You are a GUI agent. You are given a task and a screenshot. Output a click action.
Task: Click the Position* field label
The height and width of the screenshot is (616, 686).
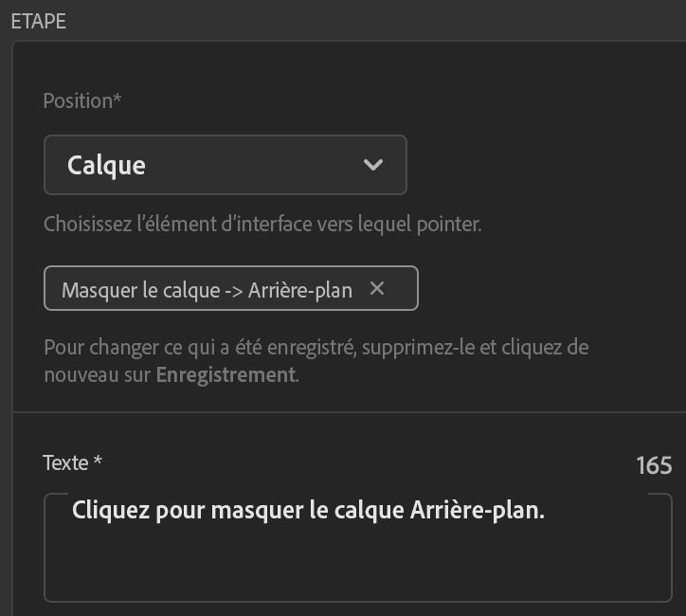click(x=82, y=100)
